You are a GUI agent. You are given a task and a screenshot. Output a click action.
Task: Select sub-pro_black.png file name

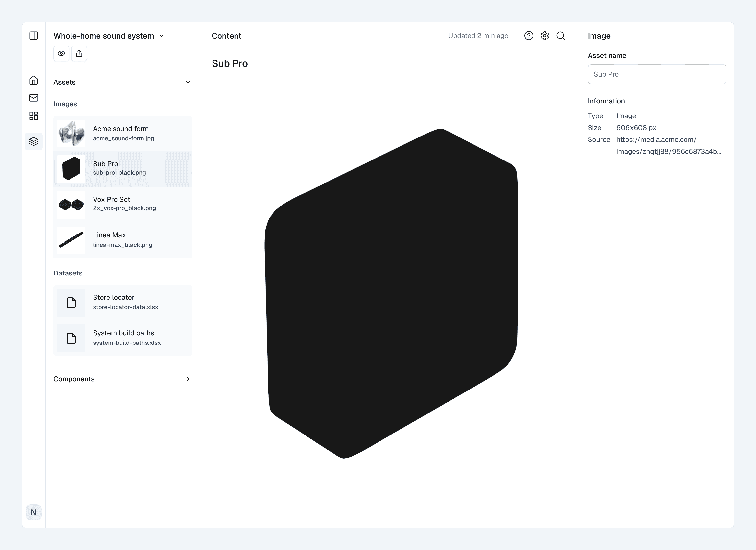119,173
